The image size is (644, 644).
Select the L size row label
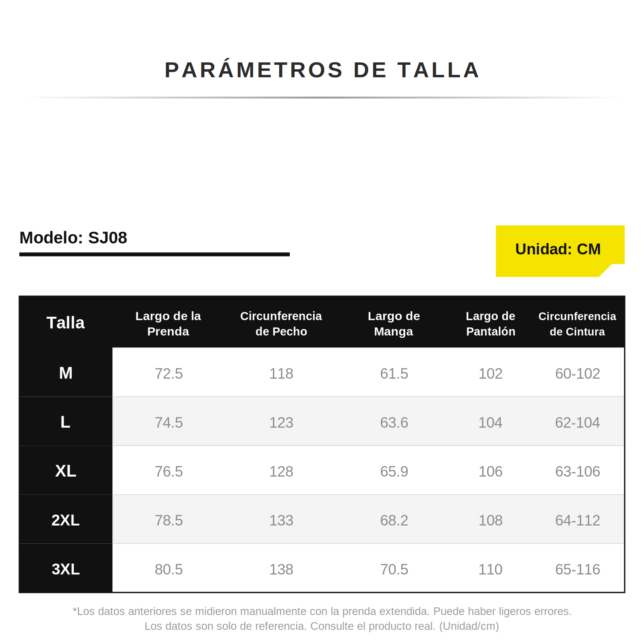pyautogui.click(x=66, y=422)
